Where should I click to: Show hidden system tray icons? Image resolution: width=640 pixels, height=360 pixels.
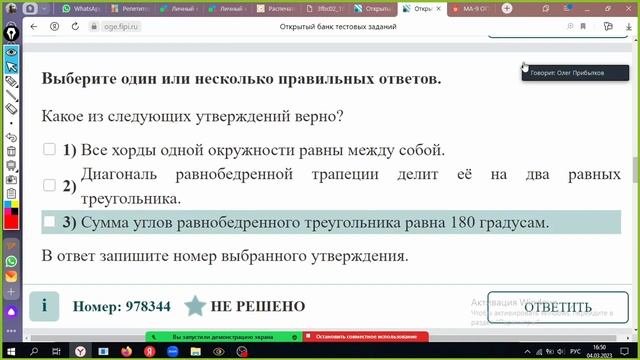click(527, 351)
